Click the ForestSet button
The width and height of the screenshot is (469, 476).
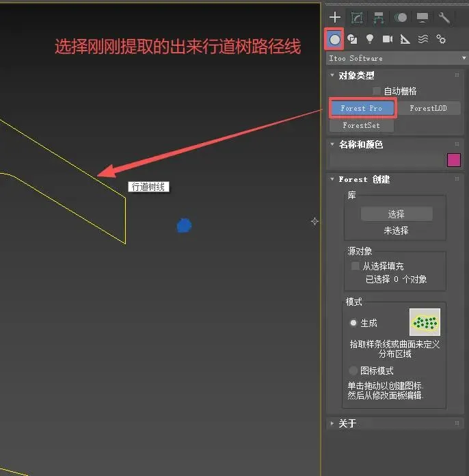coord(361,125)
